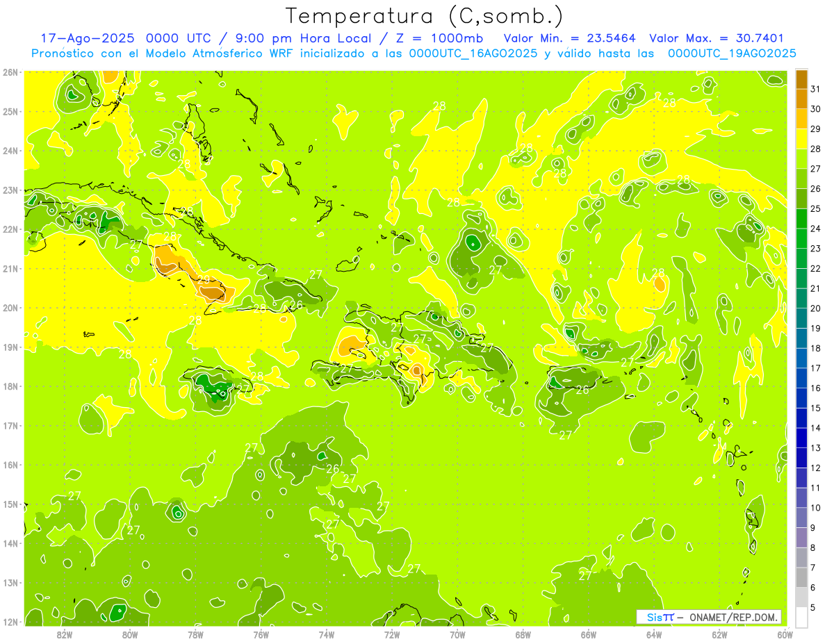Screen dimensions: 834x644
Task: Pick the green legend swatch between 23 and 24
Action: click(x=801, y=238)
